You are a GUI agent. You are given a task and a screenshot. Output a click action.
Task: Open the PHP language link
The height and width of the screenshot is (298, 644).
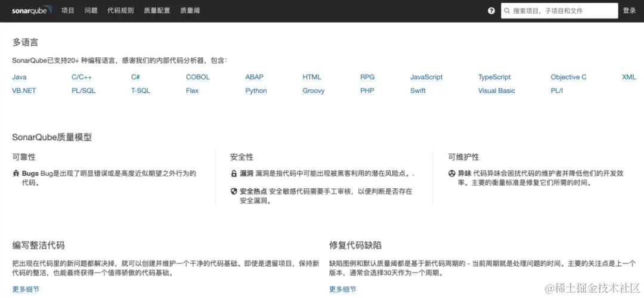pyautogui.click(x=367, y=91)
